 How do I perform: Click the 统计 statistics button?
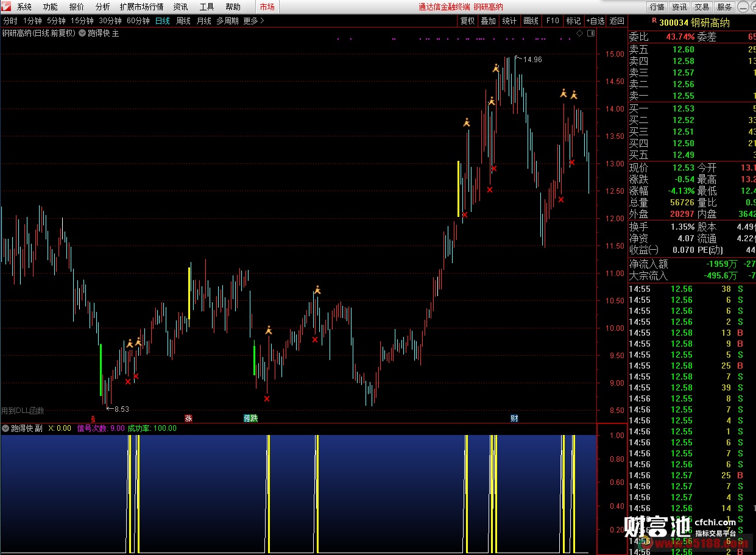tap(509, 21)
